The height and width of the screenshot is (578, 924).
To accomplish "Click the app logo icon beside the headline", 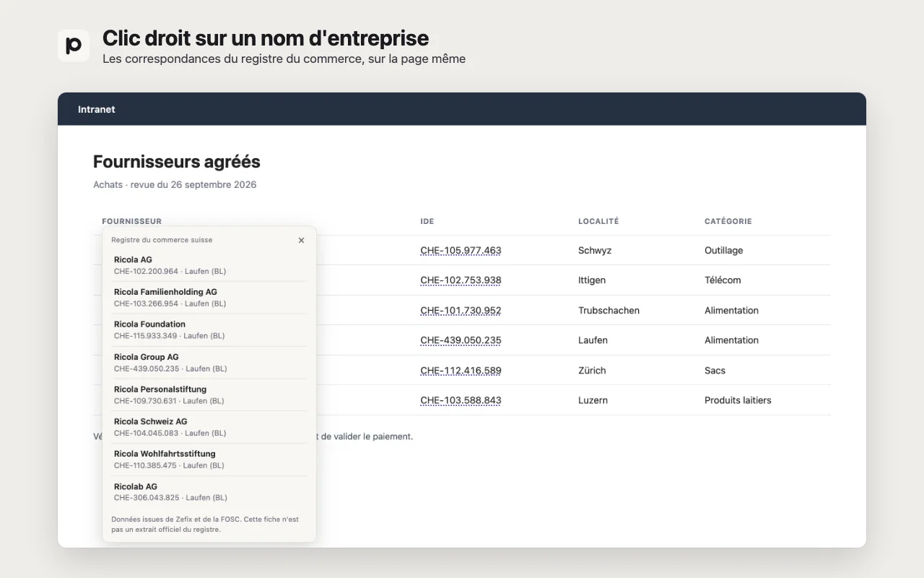I will pyautogui.click(x=74, y=46).
